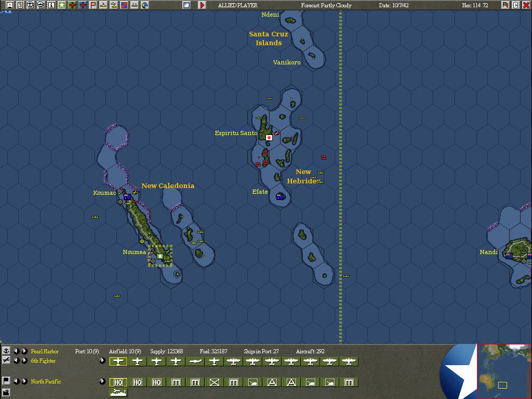This screenshot has height=399, width=532.
Task: Click the red end-turn play arrow
Action: pyautogui.click(x=202, y=5)
